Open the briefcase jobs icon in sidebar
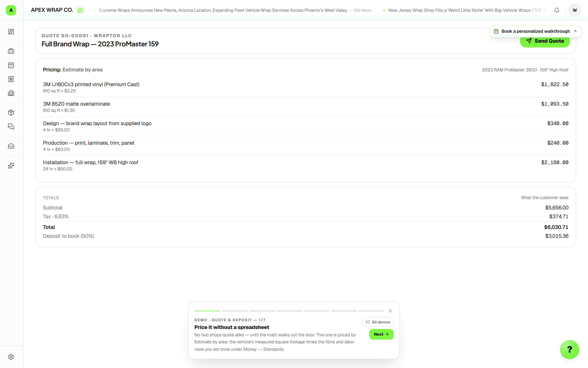Viewport: 588px width, 368px height. (11, 51)
